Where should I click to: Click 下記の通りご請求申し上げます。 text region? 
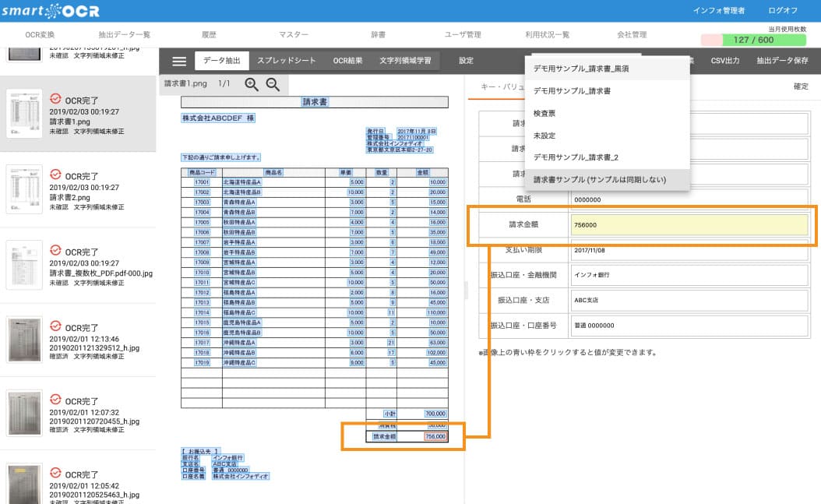point(221,157)
